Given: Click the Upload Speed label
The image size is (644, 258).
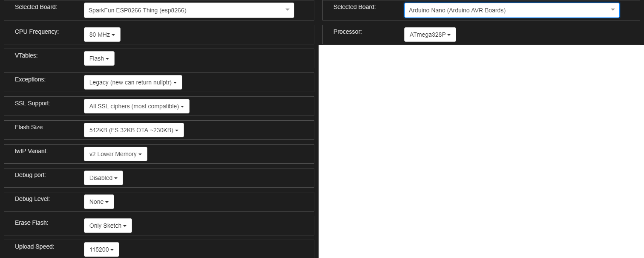Looking at the screenshot, I should 34,246.
